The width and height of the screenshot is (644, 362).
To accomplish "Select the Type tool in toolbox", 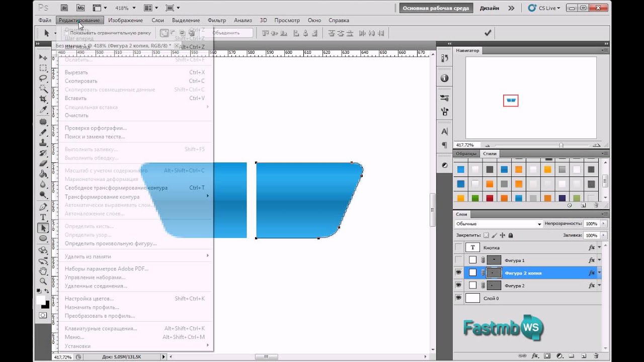I will (43, 217).
